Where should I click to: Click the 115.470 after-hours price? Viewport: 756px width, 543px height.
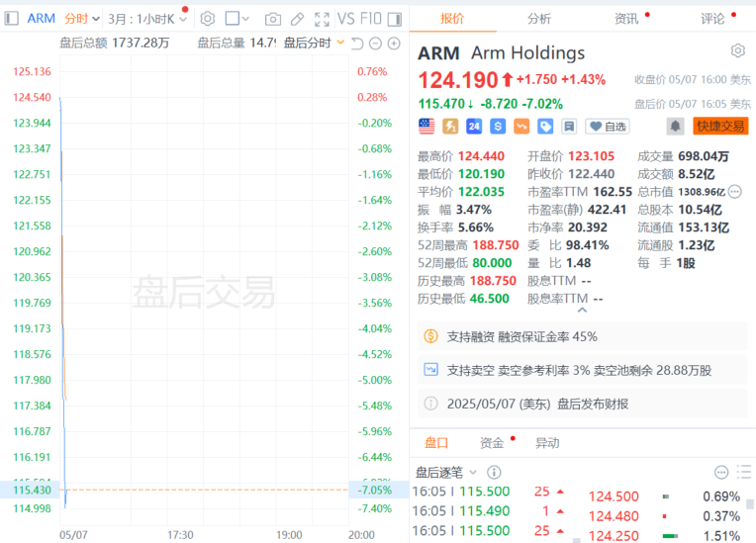point(441,104)
